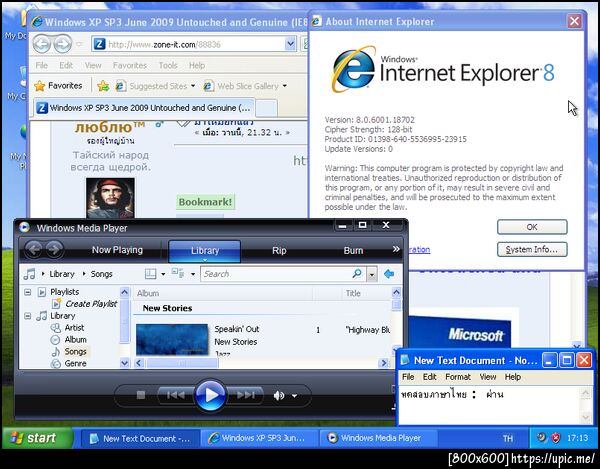
Task: Open the Suggested Sites favorites link
Action: coord(151,86)
